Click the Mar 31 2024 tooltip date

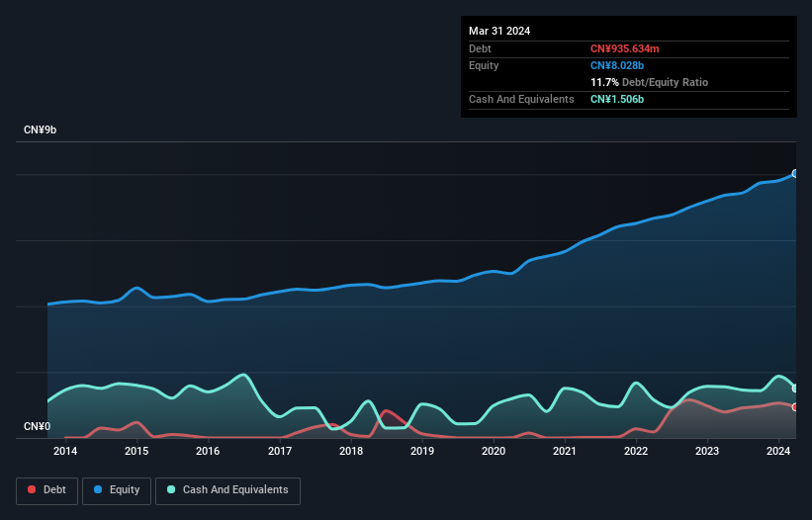[x=499, y=31]
